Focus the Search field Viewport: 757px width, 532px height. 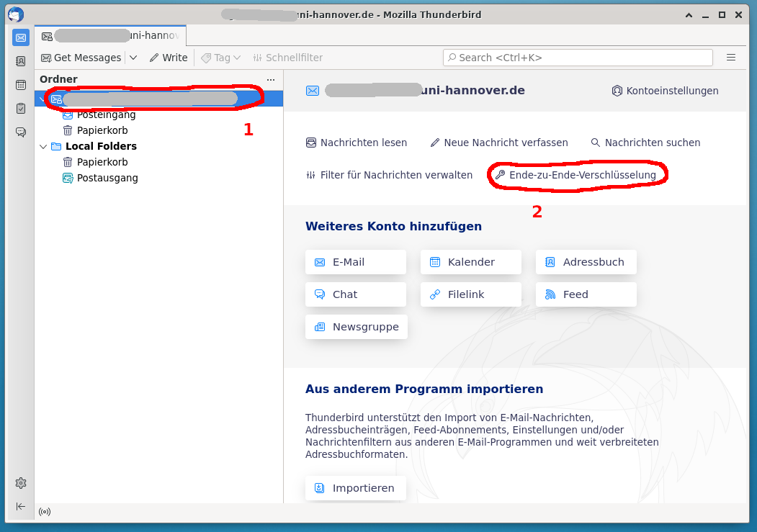tap(578, 58)
